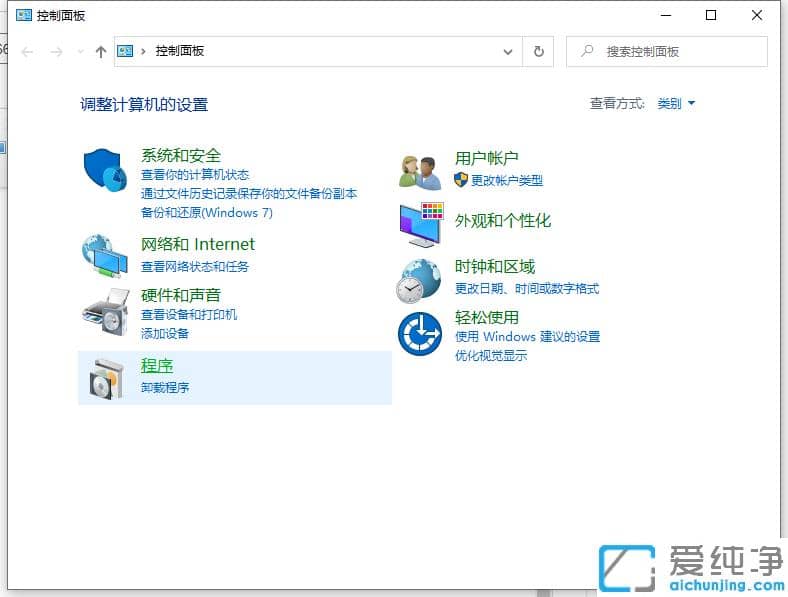788x597 pixels.
Task: Click the 添加设备 link
Action: point(165,334)
